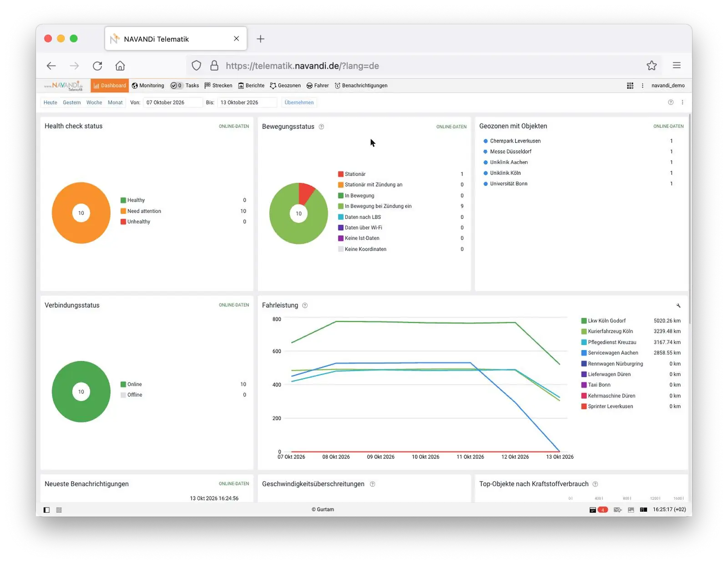Open the picture icon in bottom bar
This screenshot has width=728, height=564.
tap(631, 510)
